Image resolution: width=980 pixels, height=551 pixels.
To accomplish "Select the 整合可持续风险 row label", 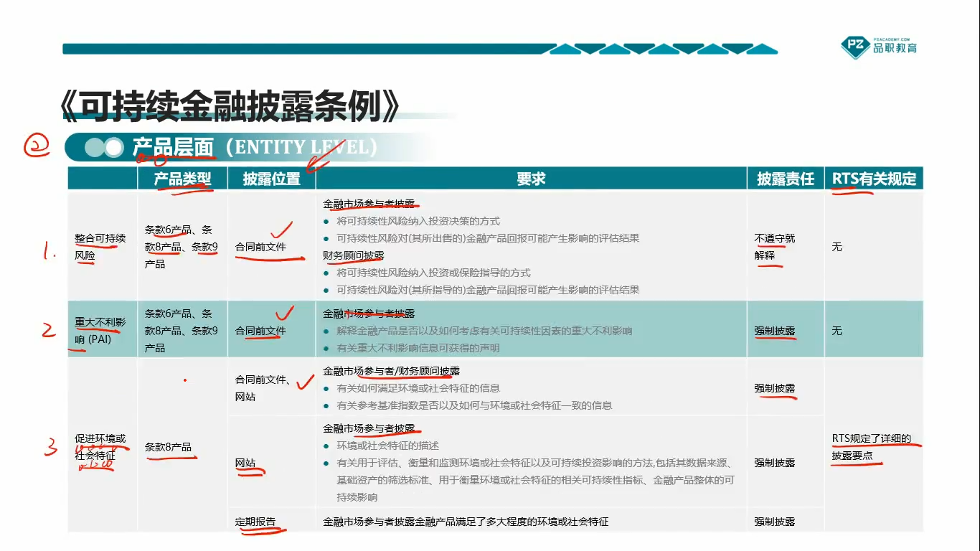I will [x=100, y=247].
